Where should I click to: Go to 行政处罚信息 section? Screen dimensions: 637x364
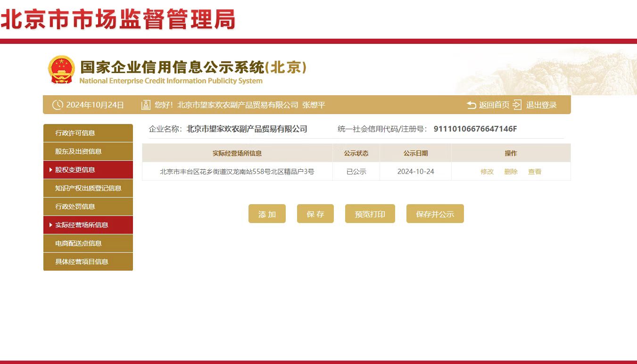click(88, 207)
